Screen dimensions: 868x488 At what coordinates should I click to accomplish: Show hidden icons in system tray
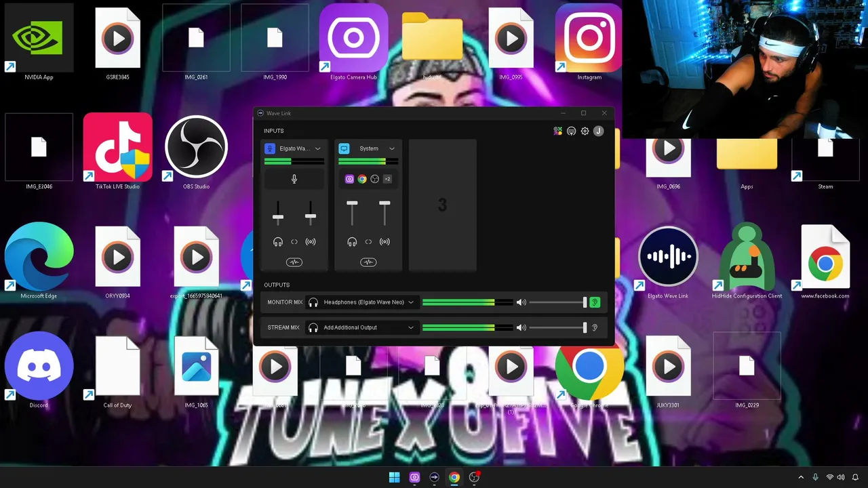click(x=801, y=477)
